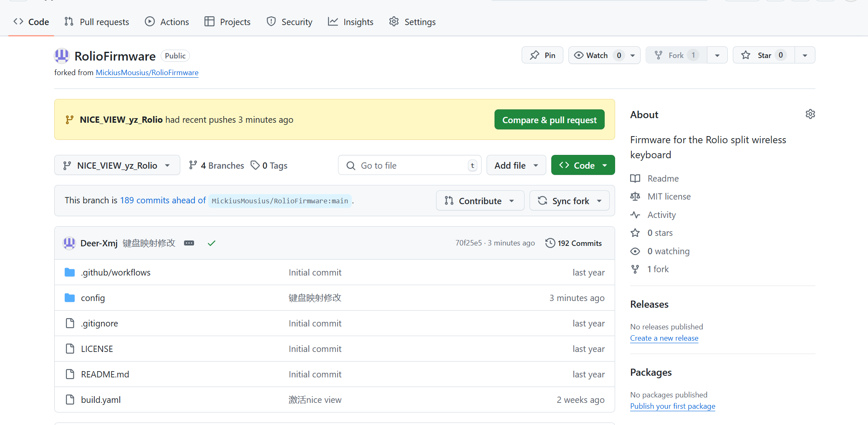Click Create a new release
This screenshot has width=868, height=425.
pyautogui.click(x=664, y=338)
